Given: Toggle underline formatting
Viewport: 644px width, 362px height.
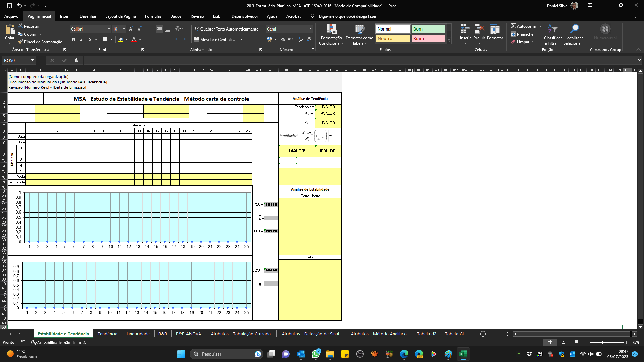Looking at the screenshot, I should [89, 39].
